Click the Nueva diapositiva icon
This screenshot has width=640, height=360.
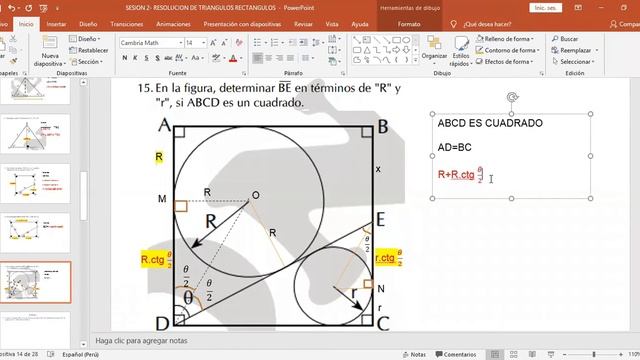coord(50,43)
